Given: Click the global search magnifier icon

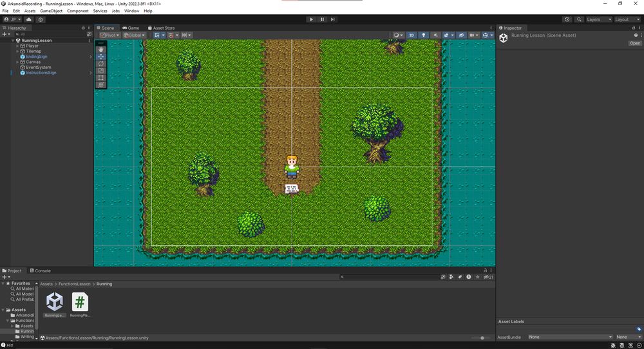Looking at the screenshot, I should point(579,19).
